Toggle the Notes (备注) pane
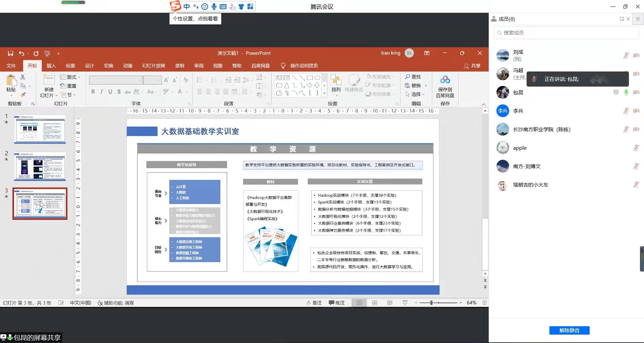Viewport: 644px width, 343px height. click(314, 303)
